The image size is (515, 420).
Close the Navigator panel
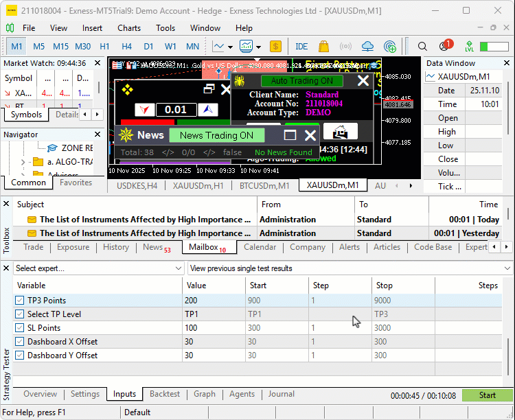point(98,135)
